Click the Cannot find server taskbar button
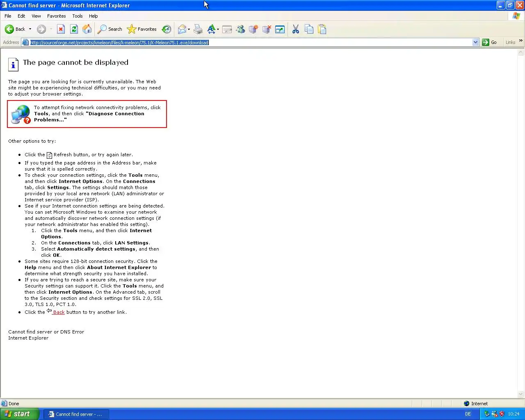Screen dimensions: 525x420 (x=76, y=414)
